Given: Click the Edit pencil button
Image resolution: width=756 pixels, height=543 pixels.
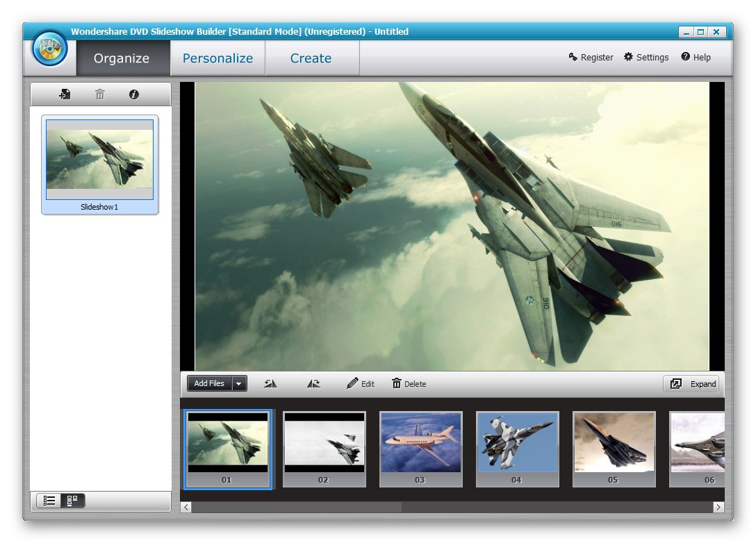Looking at the screenshot, I should (360, 383).
